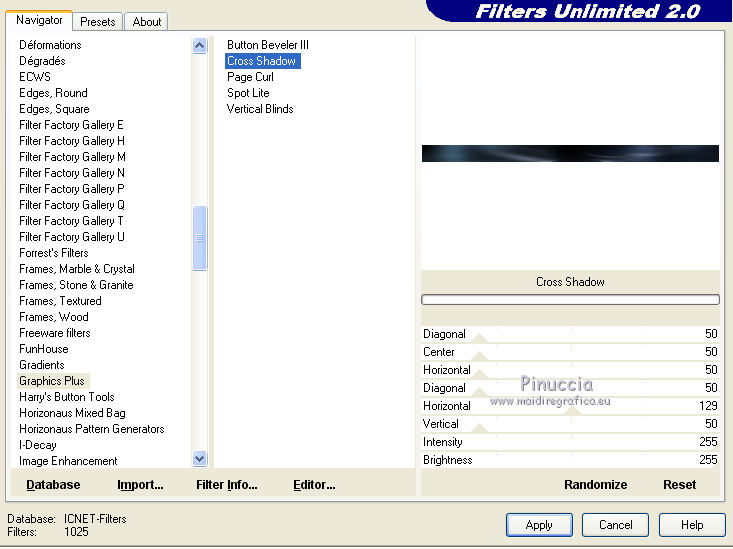Apply the Cross Shadow filter
Screen dimensions: 733x549
[539, 525]
